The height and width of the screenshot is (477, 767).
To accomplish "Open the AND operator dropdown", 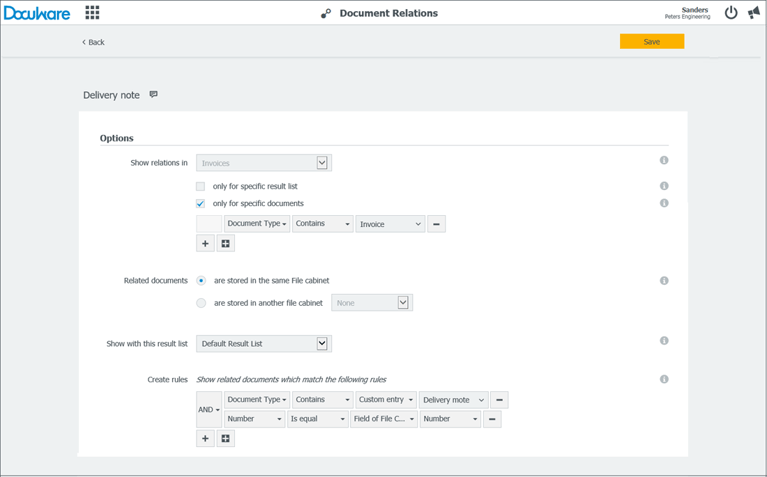I will pos(209,410).
